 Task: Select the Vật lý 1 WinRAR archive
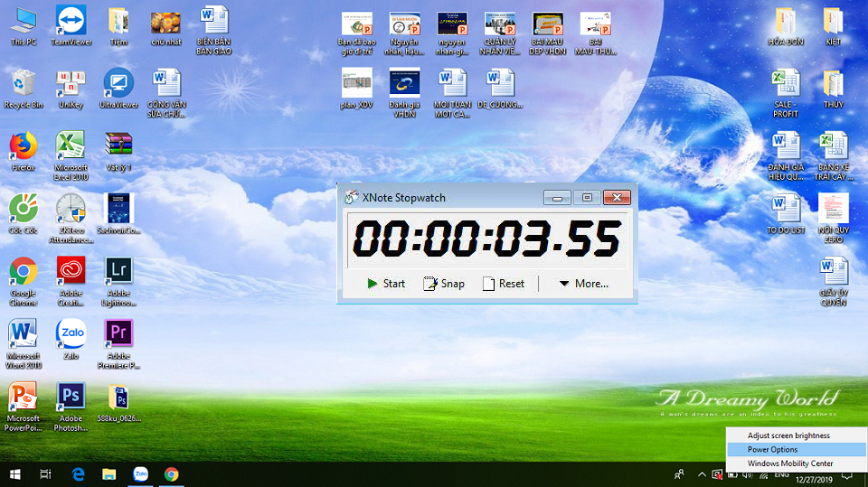118,151
